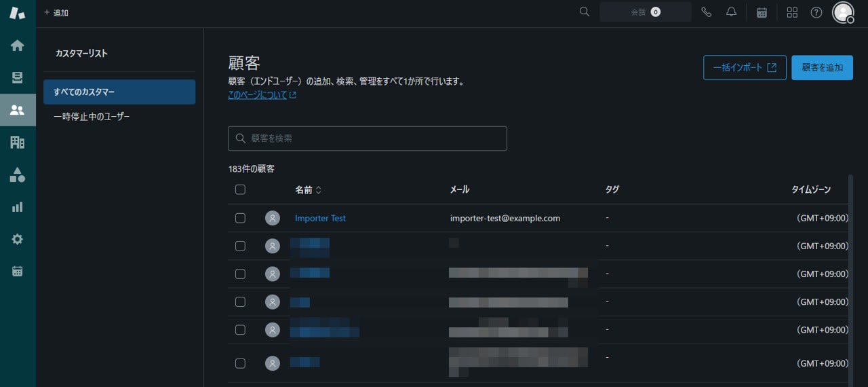
Task: Open Admin settings gear icon
Action: [x=18, y=239]
